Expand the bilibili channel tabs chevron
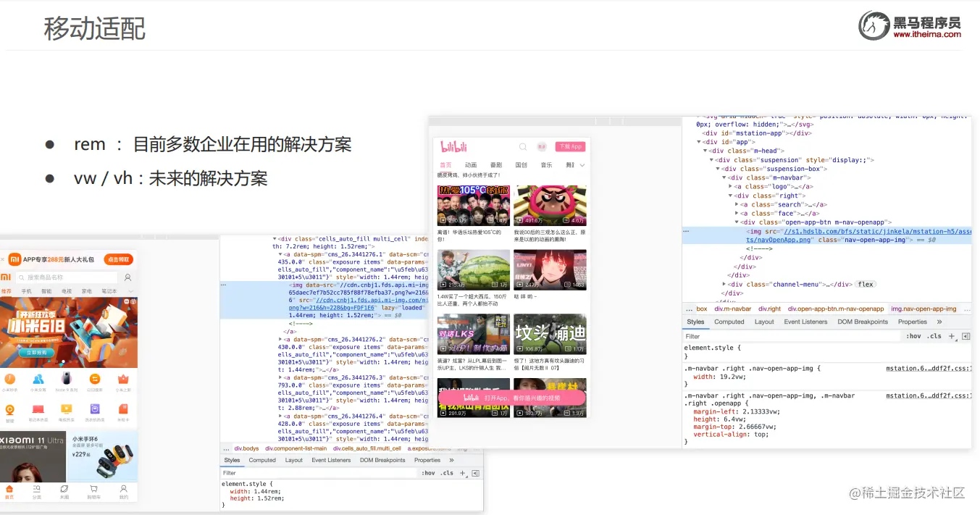This screenshot has width=980, height=515. [583, 166]
